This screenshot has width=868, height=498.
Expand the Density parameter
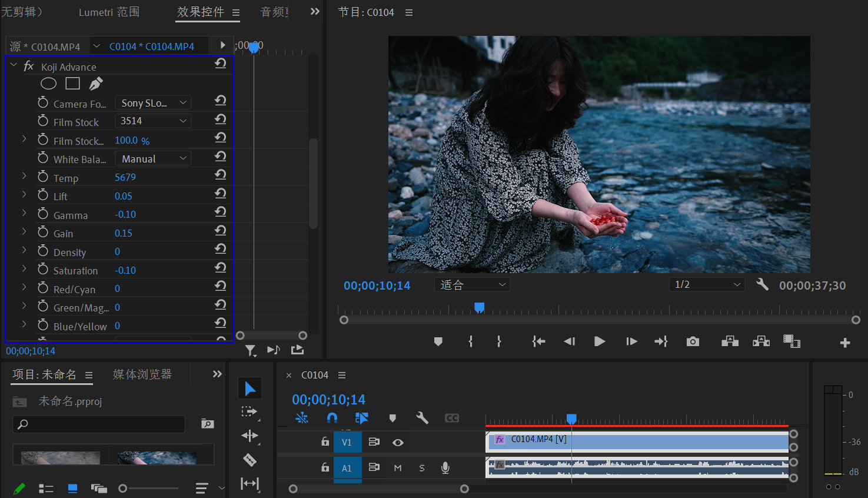(x=24, y=250)
